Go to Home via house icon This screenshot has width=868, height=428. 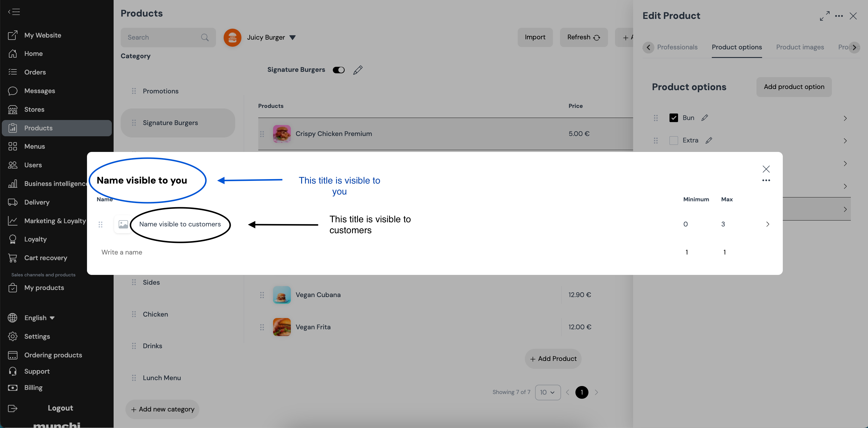13,54
